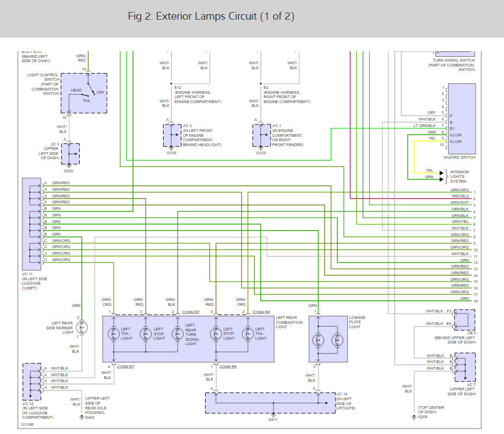Click the 'Top Center of Dash' note
Viewport: 504px width, 434px height.
pos(431,409)
